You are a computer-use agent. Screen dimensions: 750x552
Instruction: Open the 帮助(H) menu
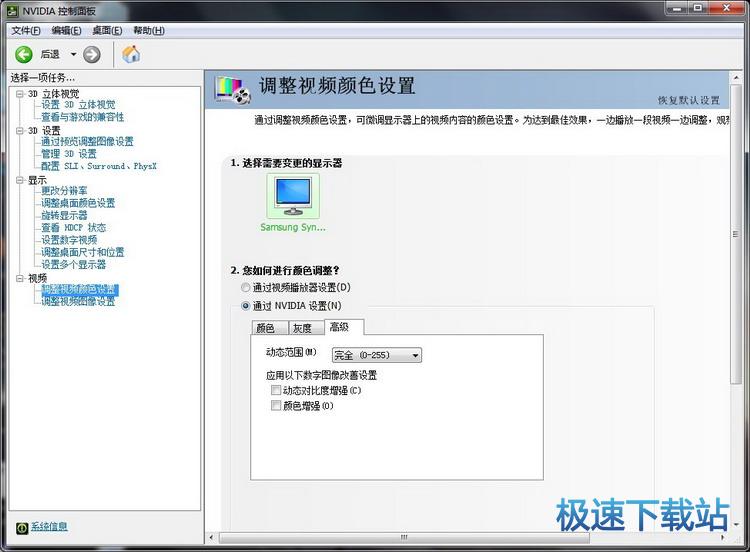pyautogui.click(x=149, y=31)
